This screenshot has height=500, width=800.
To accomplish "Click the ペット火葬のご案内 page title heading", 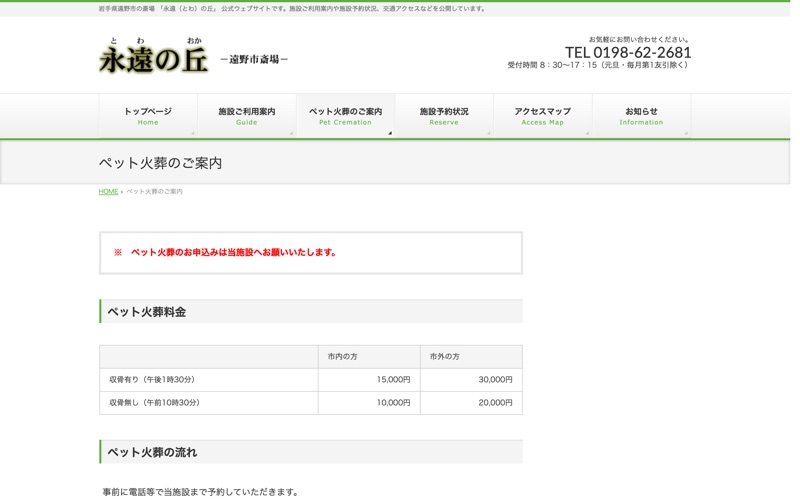I will [160, 163].
